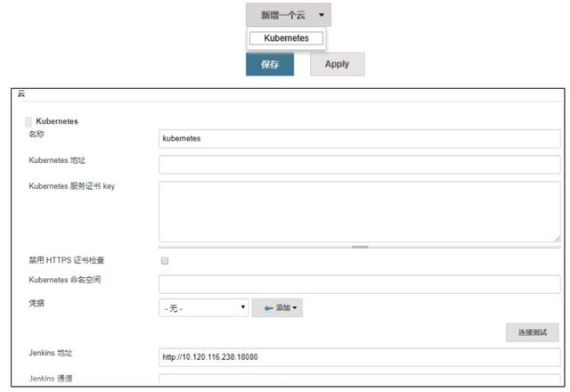Click the Kubernetes section heading text
The image size is (570, 392).
click(x=57, y=121)
